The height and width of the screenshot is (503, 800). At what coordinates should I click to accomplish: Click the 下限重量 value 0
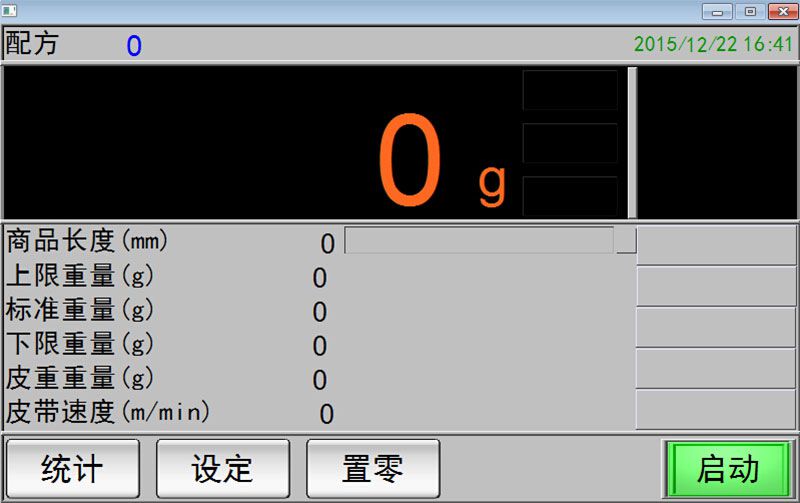coord(320,346)
